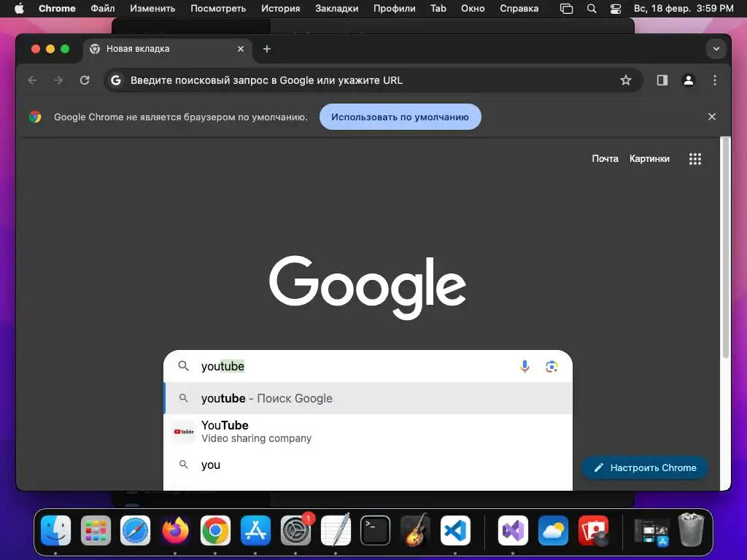Open Launchpad from the Dock
The image size is (747, 560).
point(96,531)
